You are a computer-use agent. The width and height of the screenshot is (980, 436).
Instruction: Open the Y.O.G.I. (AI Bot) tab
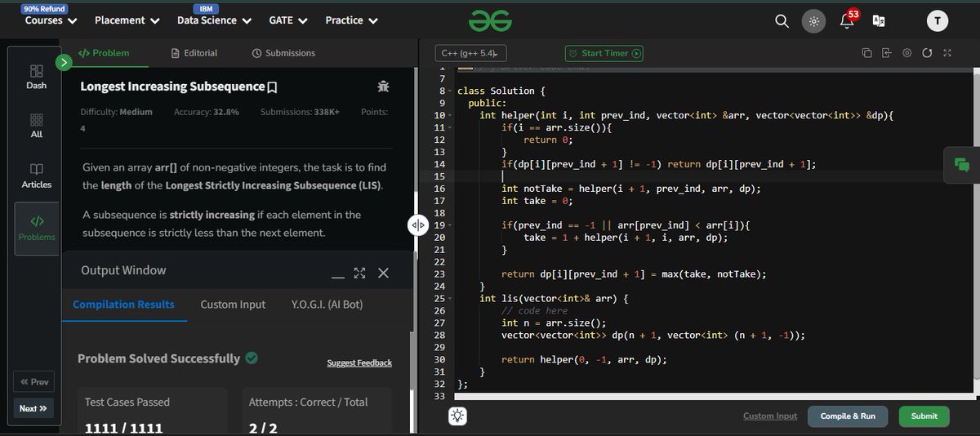point(327,305)
